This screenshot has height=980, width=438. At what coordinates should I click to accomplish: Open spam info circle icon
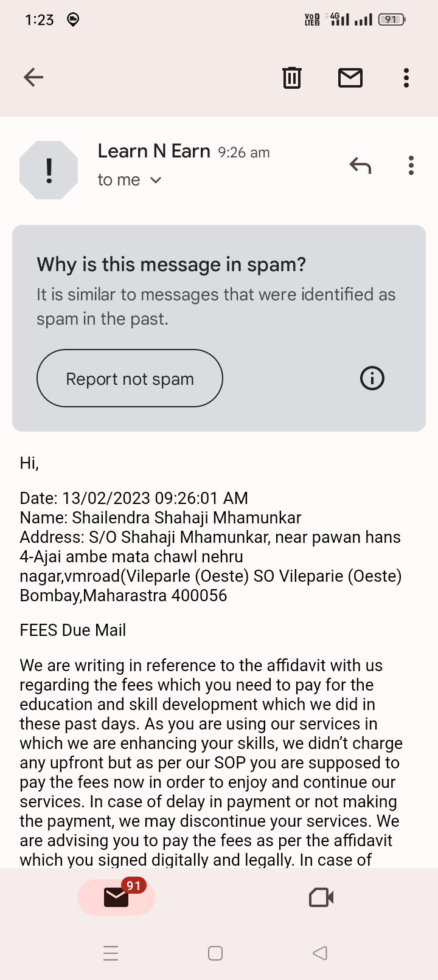(x=372, y=378)
